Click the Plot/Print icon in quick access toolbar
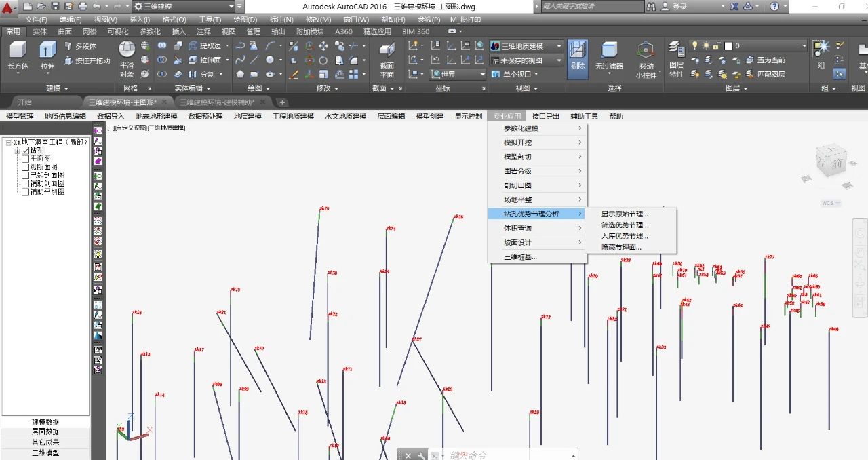Screen dimensions: 868x460 coord(83,6)
